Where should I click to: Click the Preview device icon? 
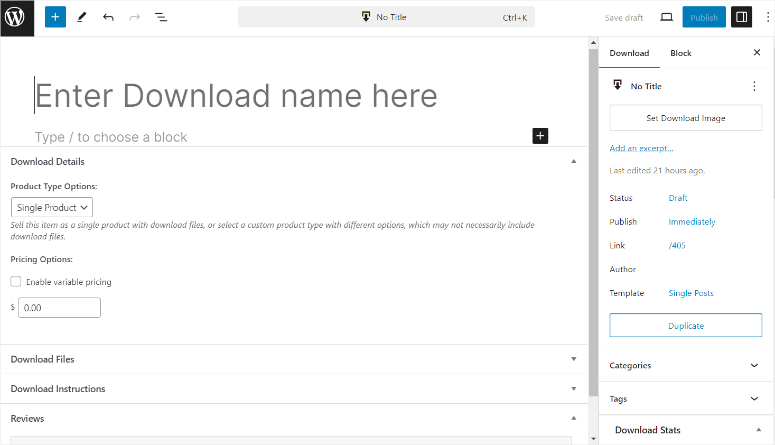tap(667, 18)
